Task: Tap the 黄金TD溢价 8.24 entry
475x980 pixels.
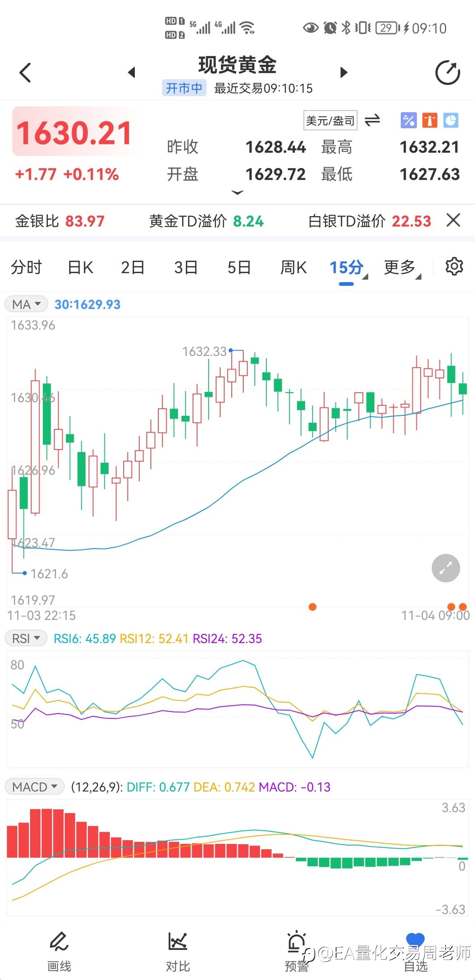Action: click(x=206, y=221)
